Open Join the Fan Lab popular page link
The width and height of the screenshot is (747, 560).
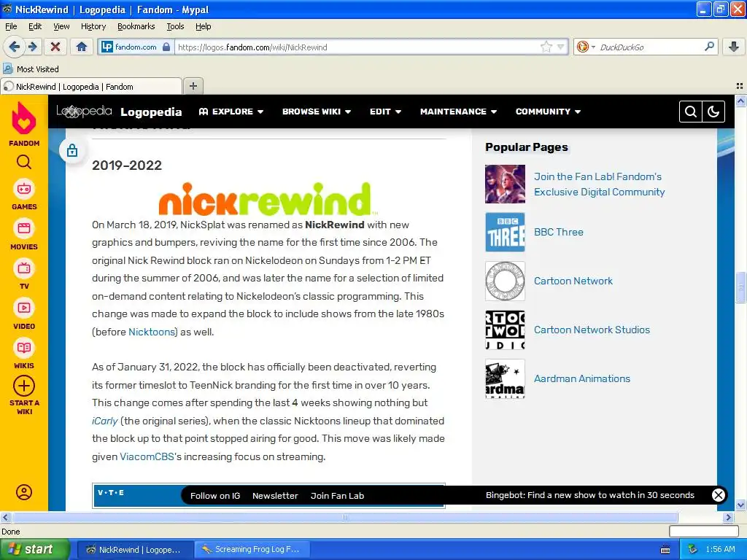click(x=600, y=184)
